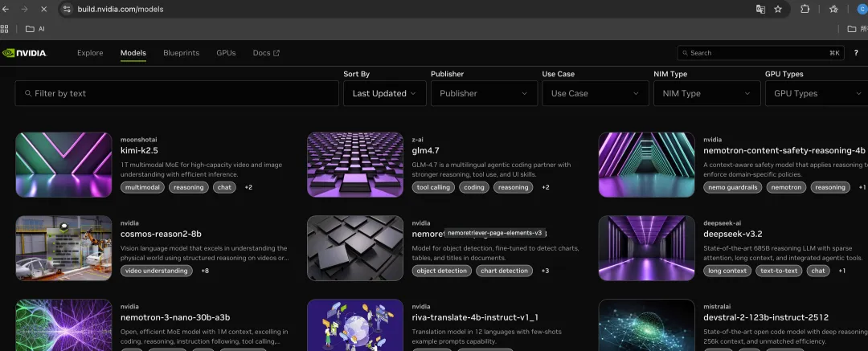This screenshot has height=351, width=868.
Task: Bookmark this page with star icon
Action: point(778,9)
